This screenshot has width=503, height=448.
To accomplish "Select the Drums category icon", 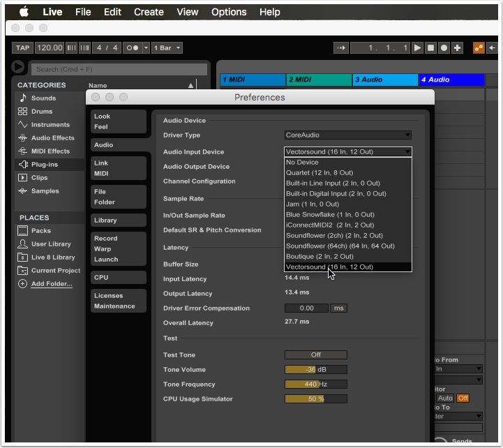I will pos(22,112).
